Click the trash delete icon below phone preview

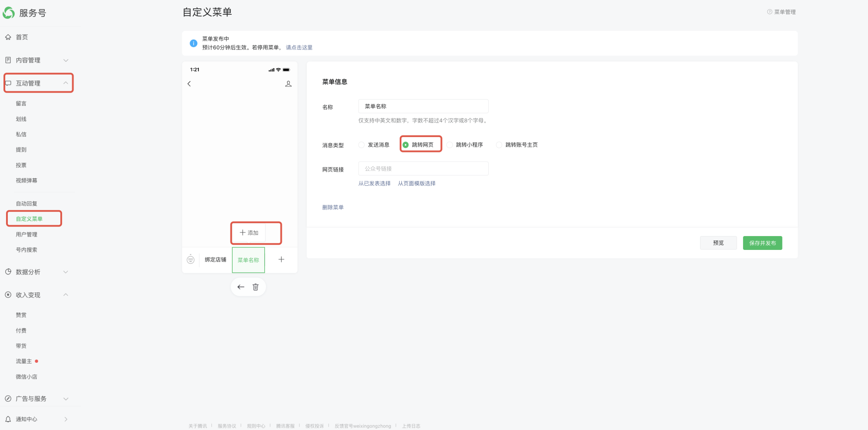(256, 287)
